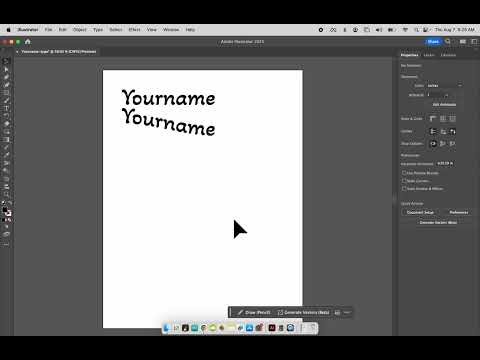
Task: Click the Home icon
Action: tap(28, 42)
